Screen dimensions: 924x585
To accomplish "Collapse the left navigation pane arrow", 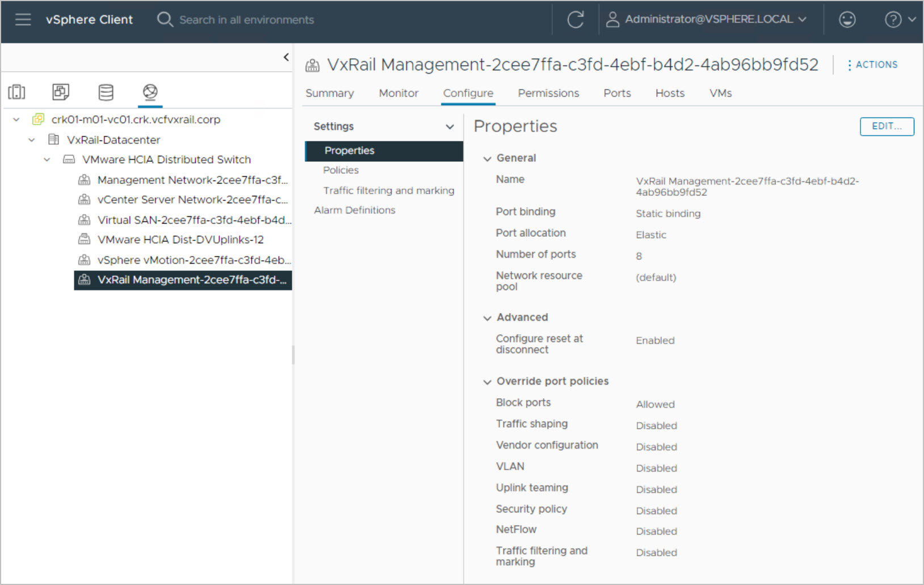I will (286, 57).
